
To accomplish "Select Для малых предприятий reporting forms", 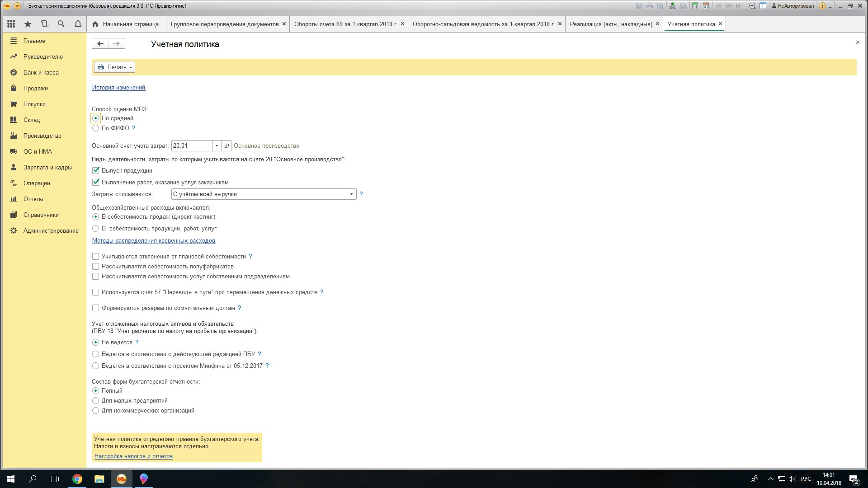I will point(95,401).
